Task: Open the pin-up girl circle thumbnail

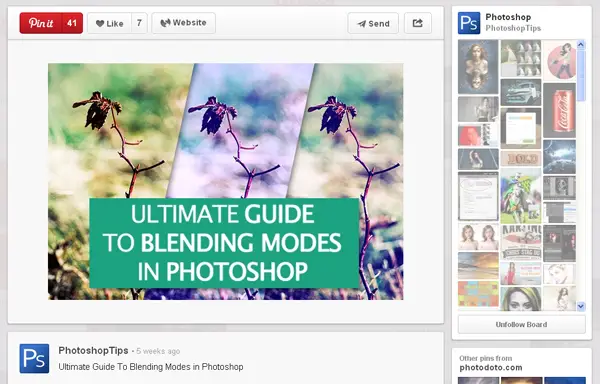Action: (559, 61)
